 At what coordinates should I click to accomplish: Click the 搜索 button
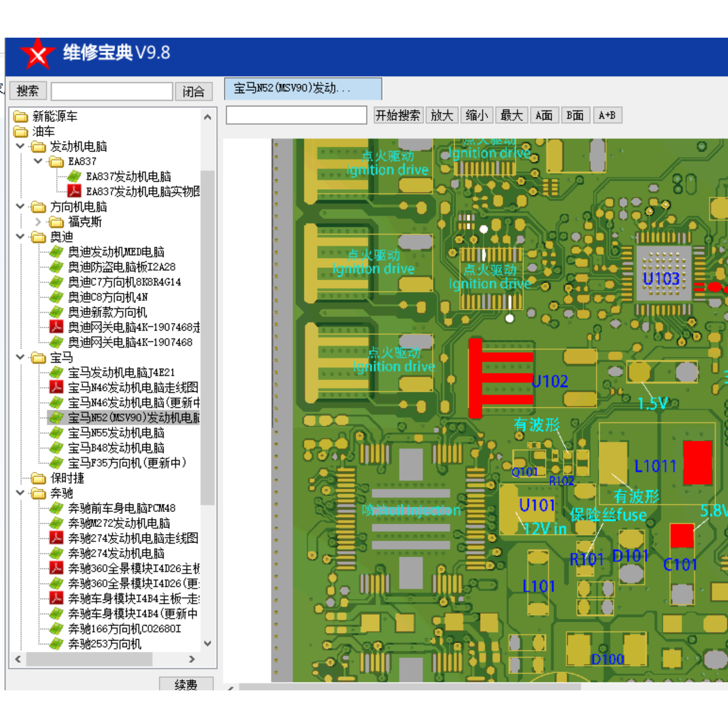pos(28,91)
